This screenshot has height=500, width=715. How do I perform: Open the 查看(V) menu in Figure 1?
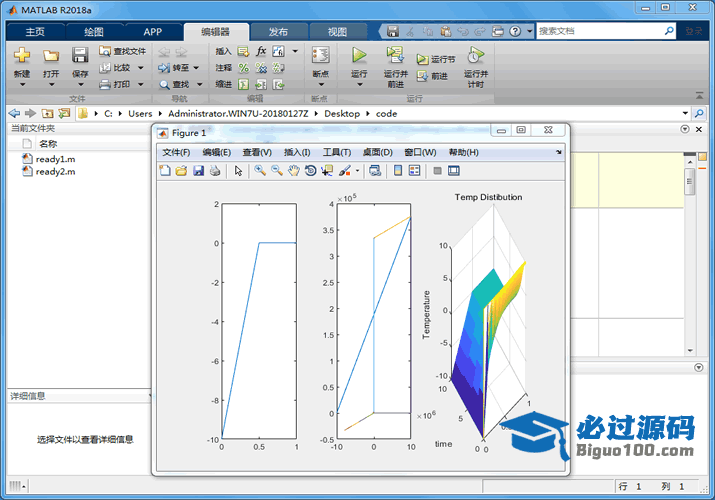(257, 152)
